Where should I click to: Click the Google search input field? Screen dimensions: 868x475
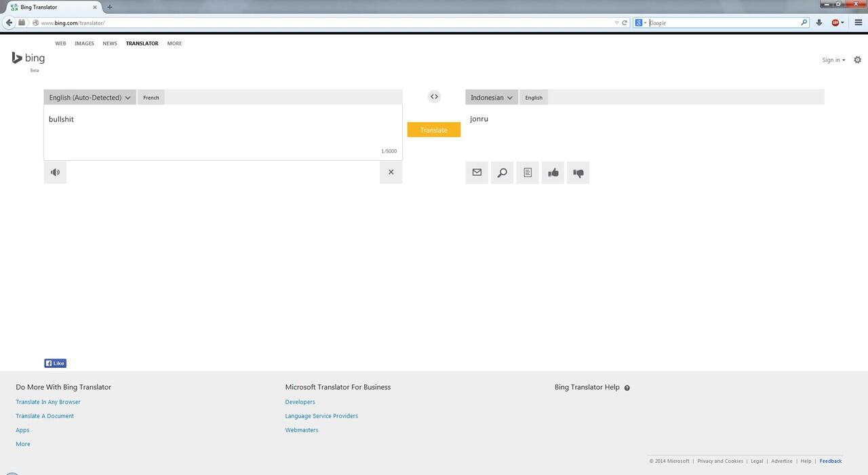724,22
